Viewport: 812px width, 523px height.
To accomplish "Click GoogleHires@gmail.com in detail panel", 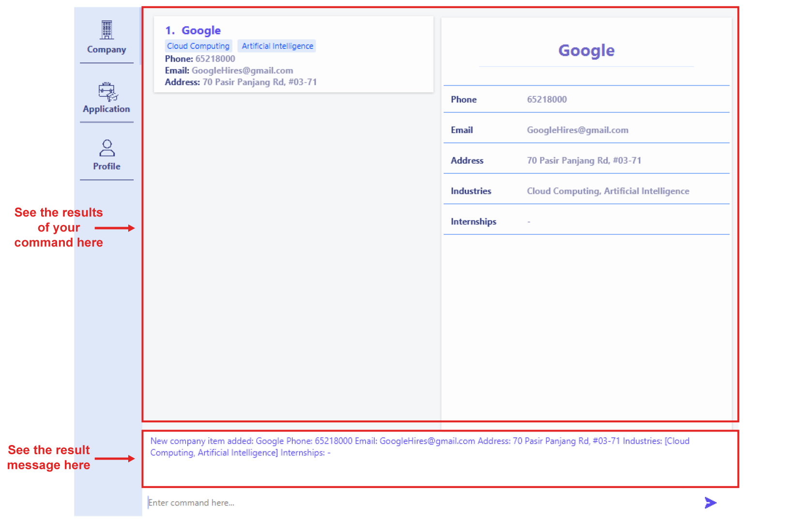I will (578, 130).
